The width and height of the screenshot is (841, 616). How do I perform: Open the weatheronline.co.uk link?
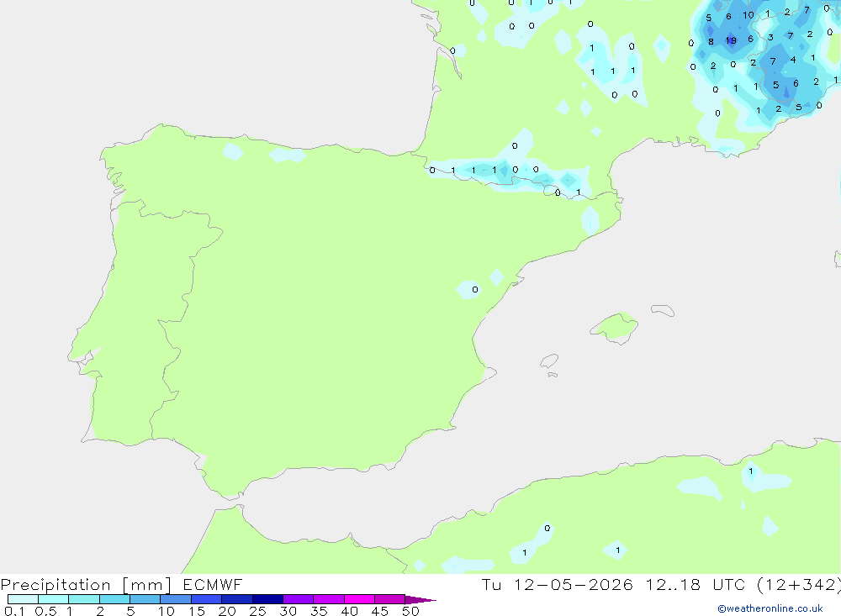770,608
